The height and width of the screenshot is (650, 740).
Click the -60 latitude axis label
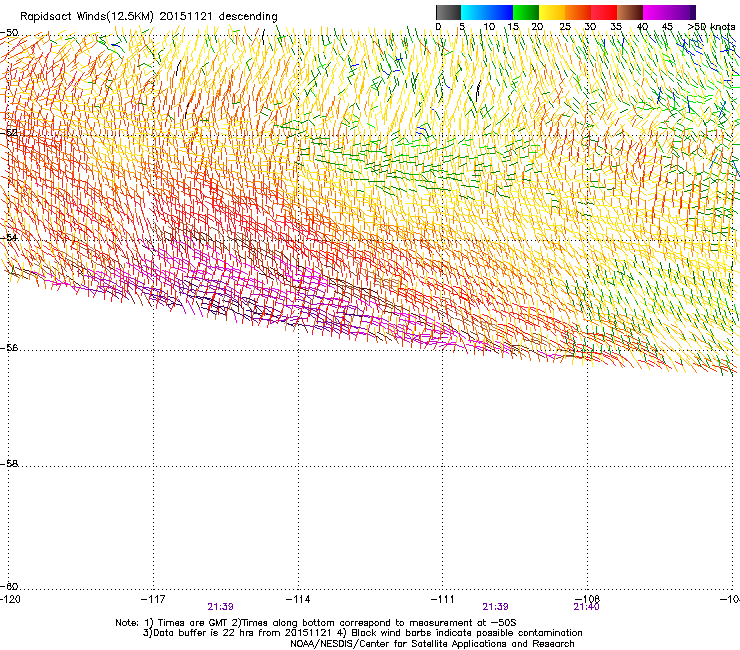point(9,586)
